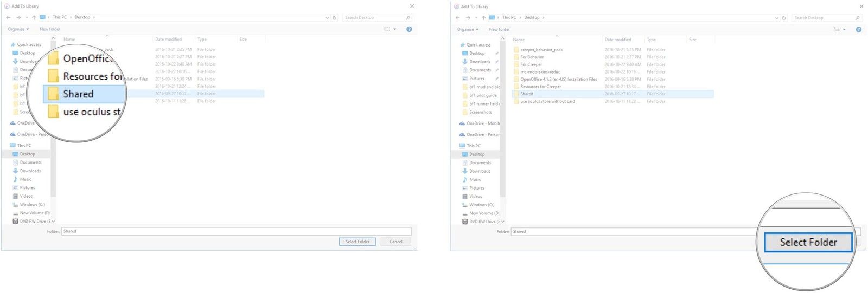Click New folder in the left dialog

tap(50, 29)
